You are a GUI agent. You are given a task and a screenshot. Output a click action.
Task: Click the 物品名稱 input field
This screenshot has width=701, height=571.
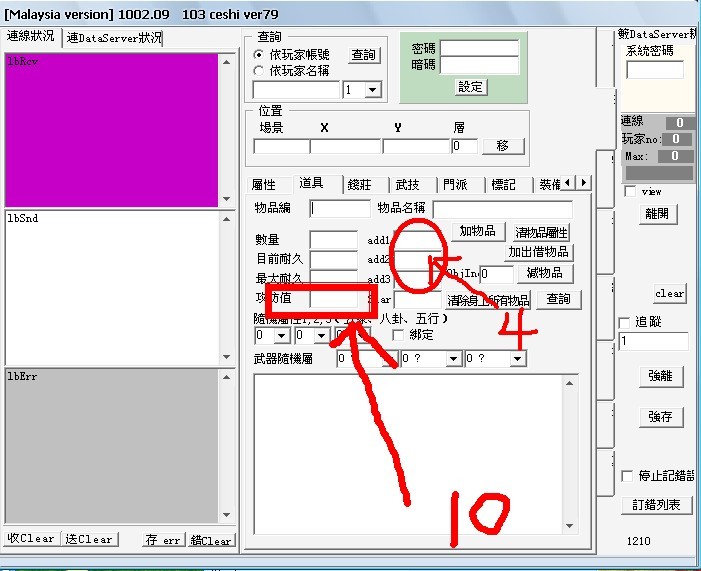click(502, 209)
